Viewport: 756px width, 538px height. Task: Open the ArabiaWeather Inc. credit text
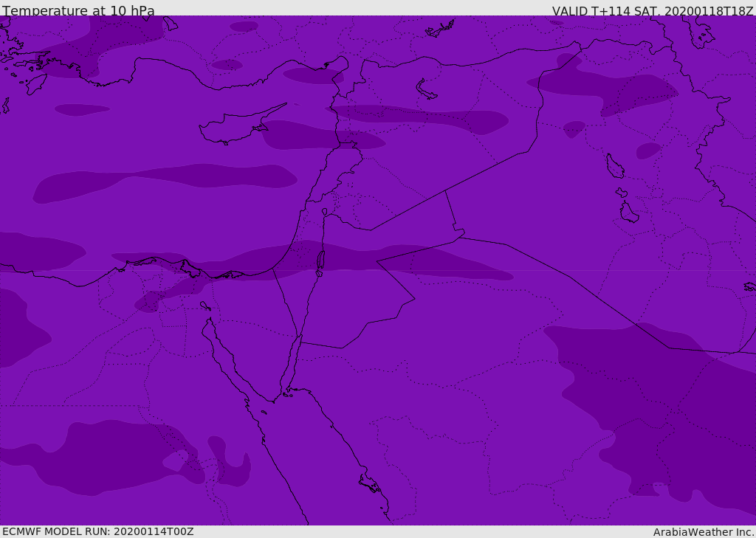point(704,532)
